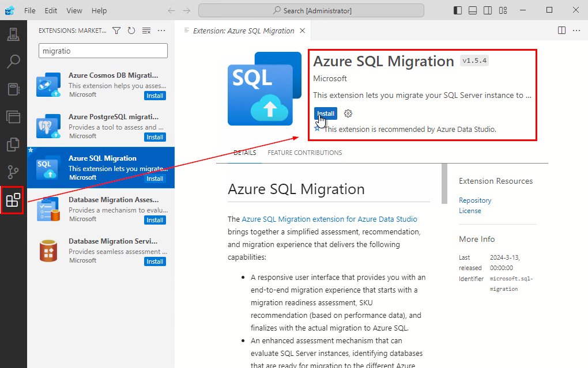Switch to the Feature Contributions tab

303,152
